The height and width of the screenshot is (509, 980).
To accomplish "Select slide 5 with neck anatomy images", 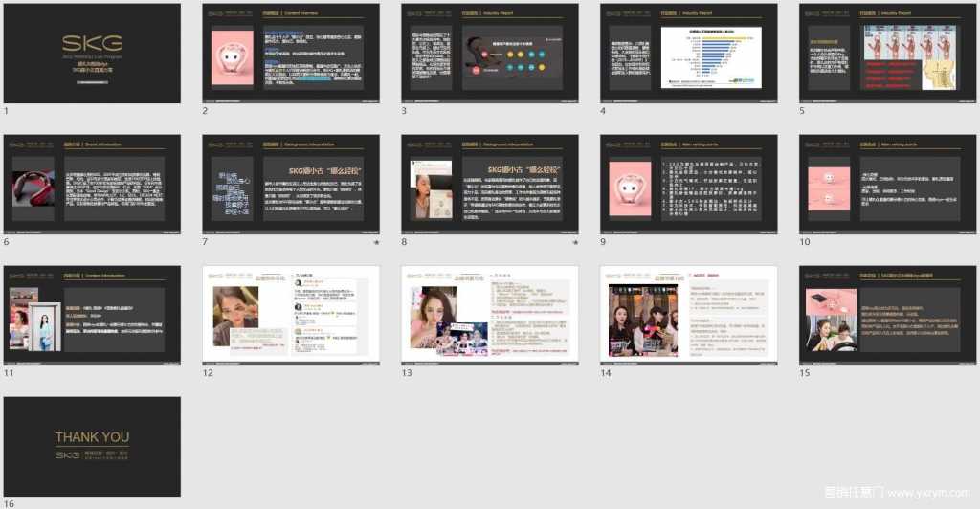I will pyautogui.click(x=887, y=53).
